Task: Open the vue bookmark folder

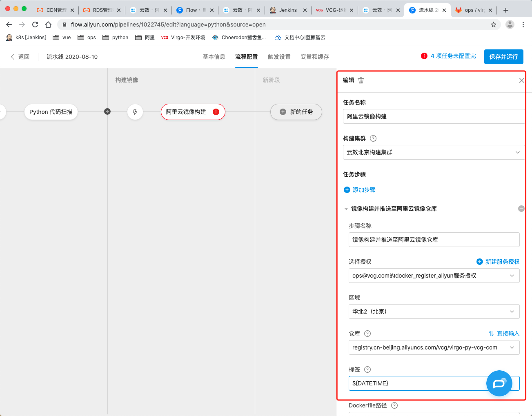Action: 62,38
